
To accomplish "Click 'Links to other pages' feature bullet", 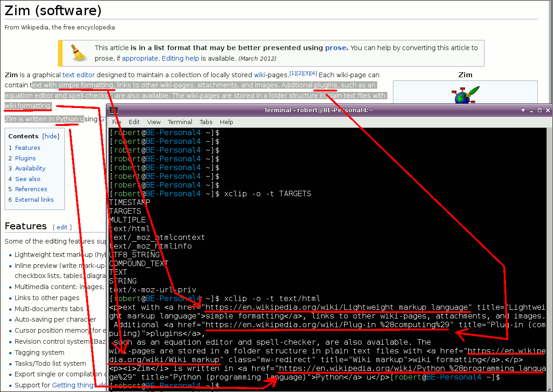I will (x=47, y=298).
